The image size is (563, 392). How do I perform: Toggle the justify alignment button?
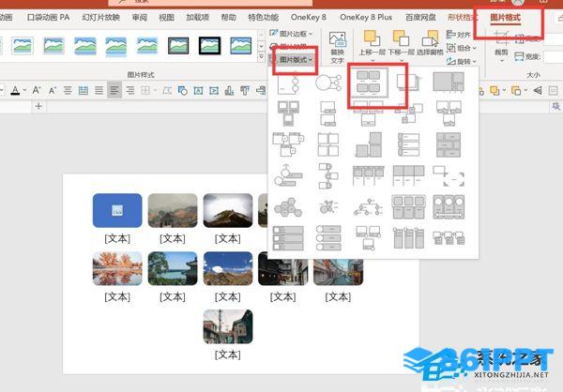pos(99,90)
